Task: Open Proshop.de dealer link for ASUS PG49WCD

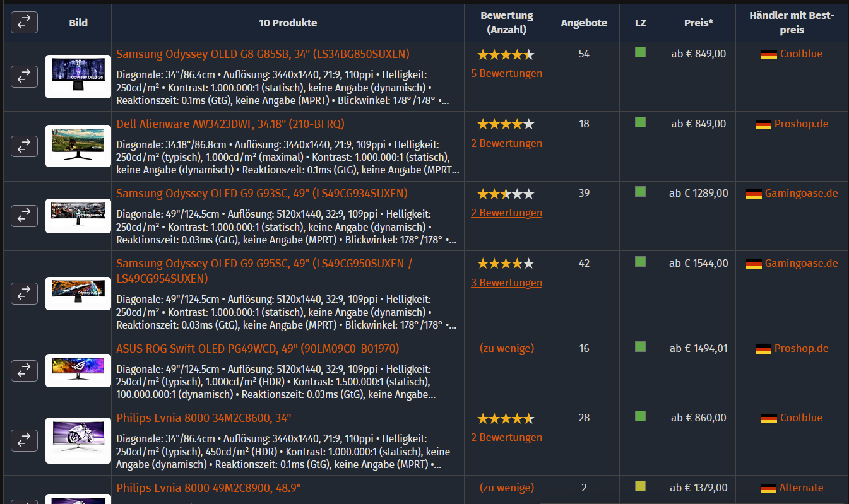Action: coord(802,348)
